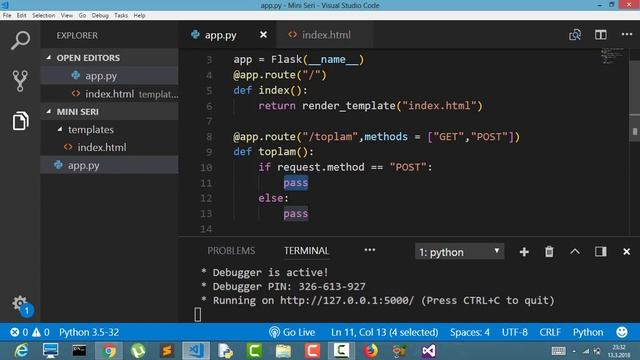Select index.html under Open Editors

tap(109, 94)
